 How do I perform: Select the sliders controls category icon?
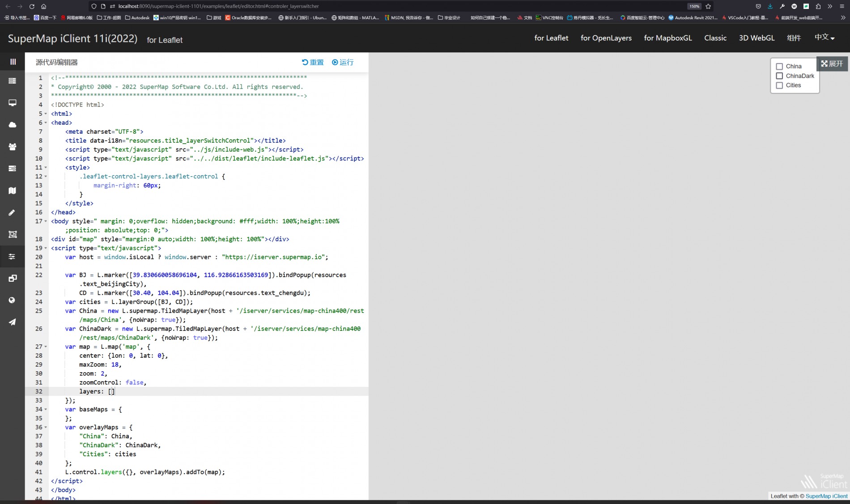click(x=13, y=256)
